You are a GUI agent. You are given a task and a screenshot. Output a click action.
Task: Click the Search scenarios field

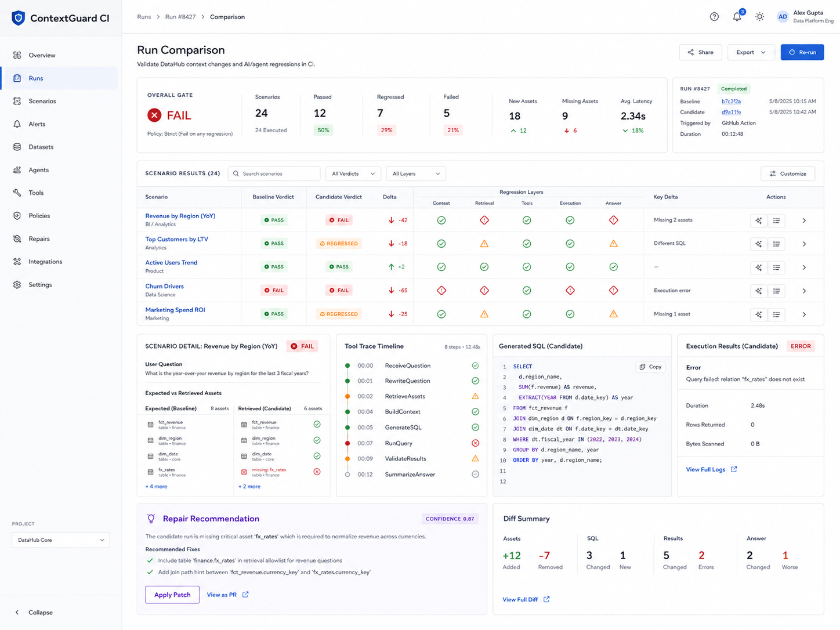274,173
